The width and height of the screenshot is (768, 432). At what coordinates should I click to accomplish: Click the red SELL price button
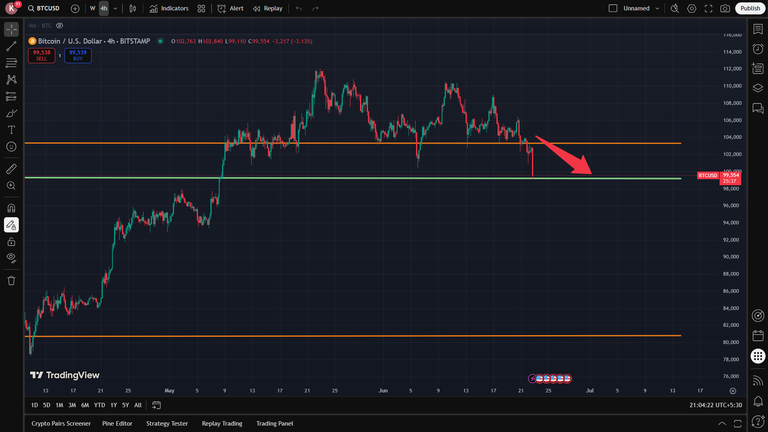click(42, 55)
